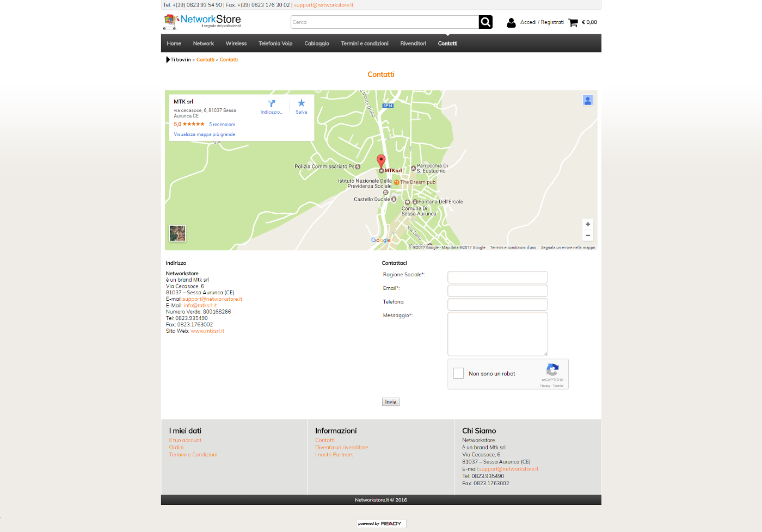The image size is (762, 532).
Task: Open the Contatti footer link
Action: pyautogui.click(x=325, y=441)
